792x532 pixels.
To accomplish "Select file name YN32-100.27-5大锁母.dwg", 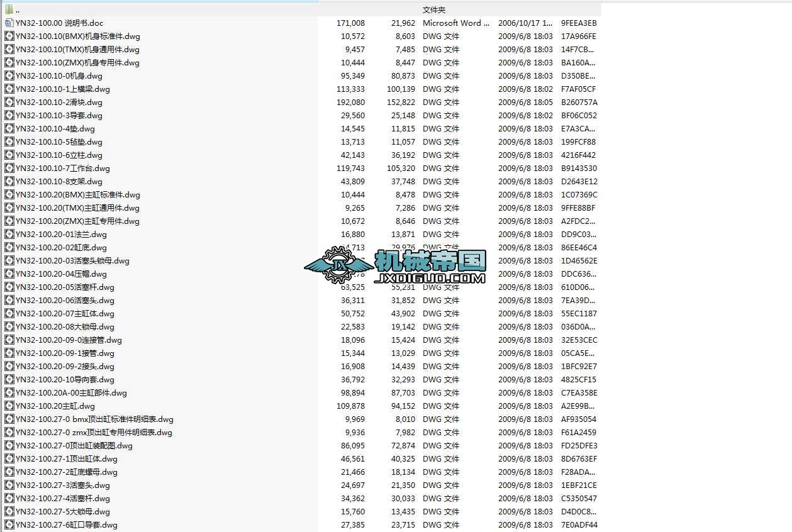I will (x=63, y=511).
